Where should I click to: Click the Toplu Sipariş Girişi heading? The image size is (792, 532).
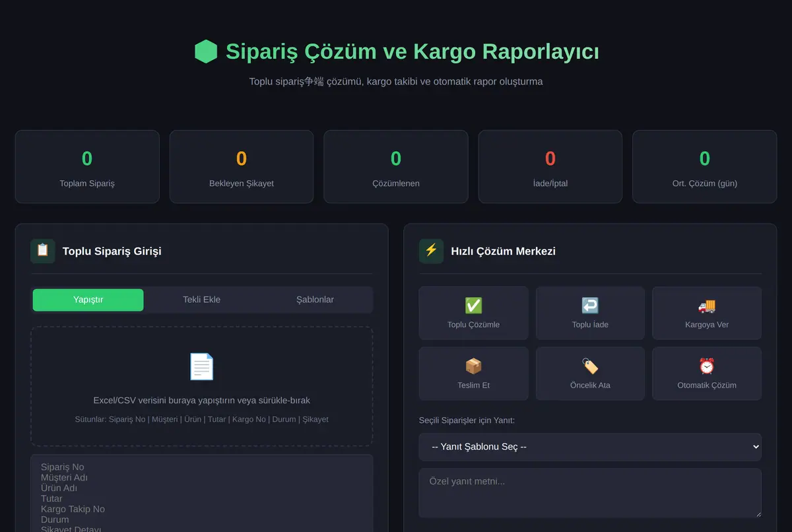pos(112,251)
